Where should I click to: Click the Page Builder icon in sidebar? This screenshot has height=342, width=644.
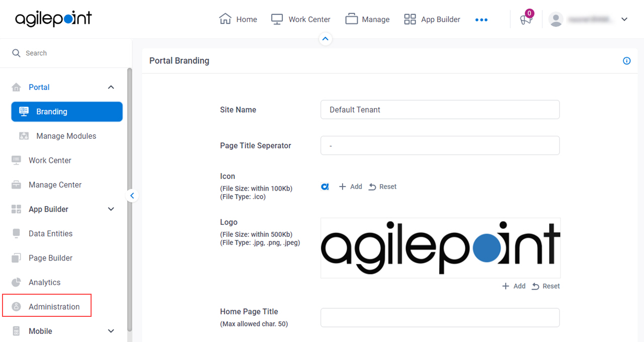click(17, 258)
